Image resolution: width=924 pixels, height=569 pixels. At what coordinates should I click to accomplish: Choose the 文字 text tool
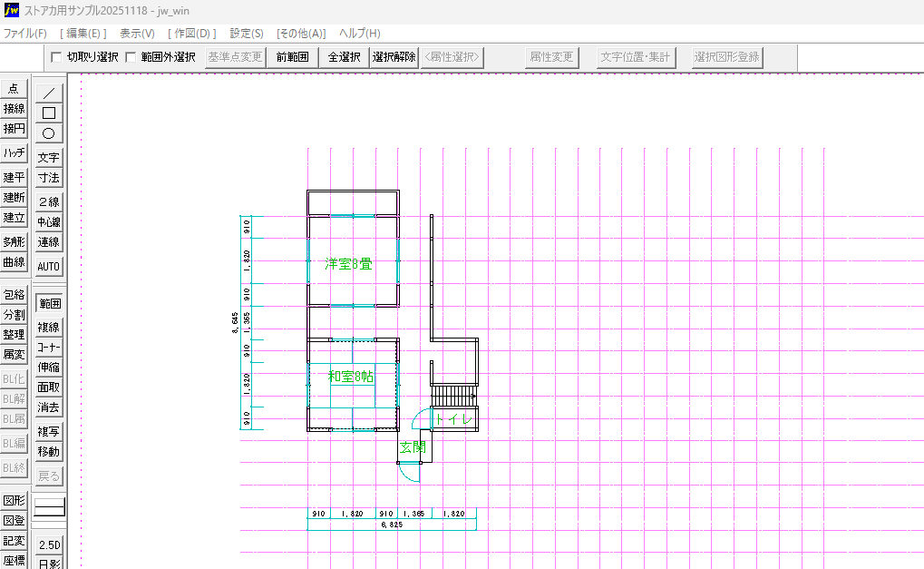point(49,158)
